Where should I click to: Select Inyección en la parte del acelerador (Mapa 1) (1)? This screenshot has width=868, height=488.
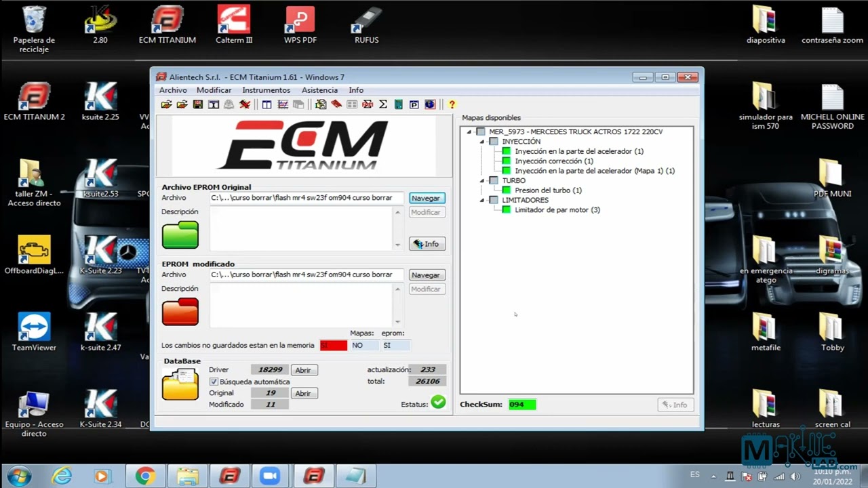click(595, 171)
